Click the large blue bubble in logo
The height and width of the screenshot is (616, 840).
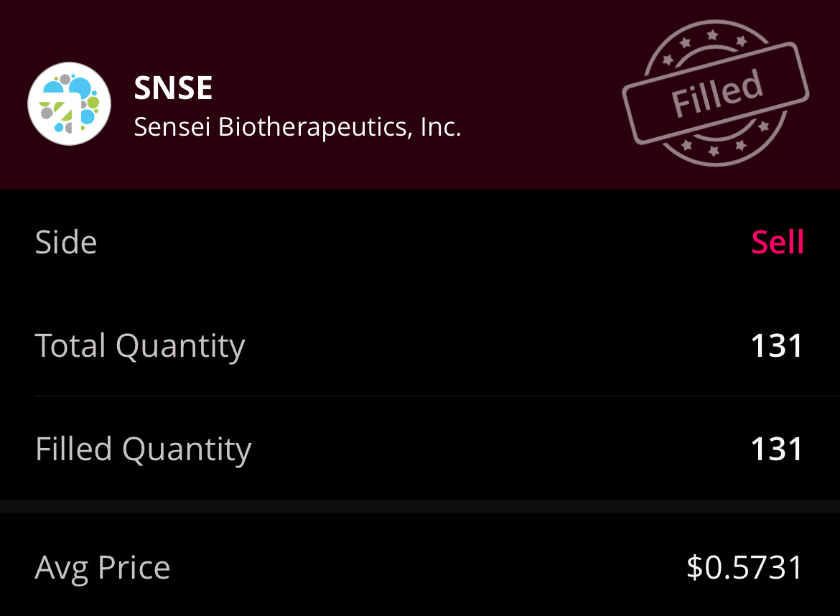tap(78, 88)
